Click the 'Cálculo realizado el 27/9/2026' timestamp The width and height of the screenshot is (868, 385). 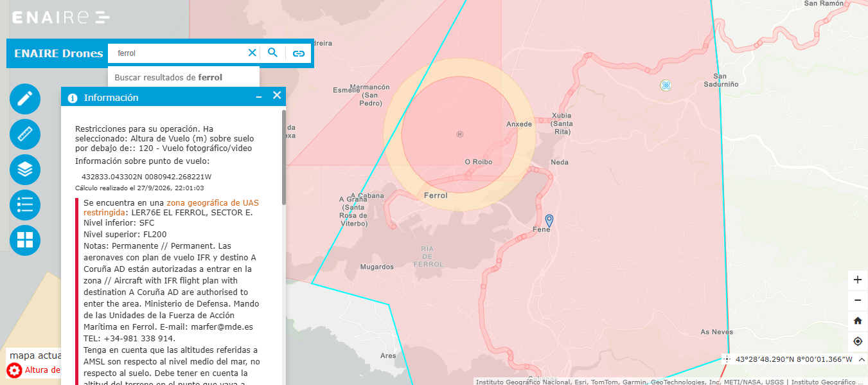(x=139, y=188)
